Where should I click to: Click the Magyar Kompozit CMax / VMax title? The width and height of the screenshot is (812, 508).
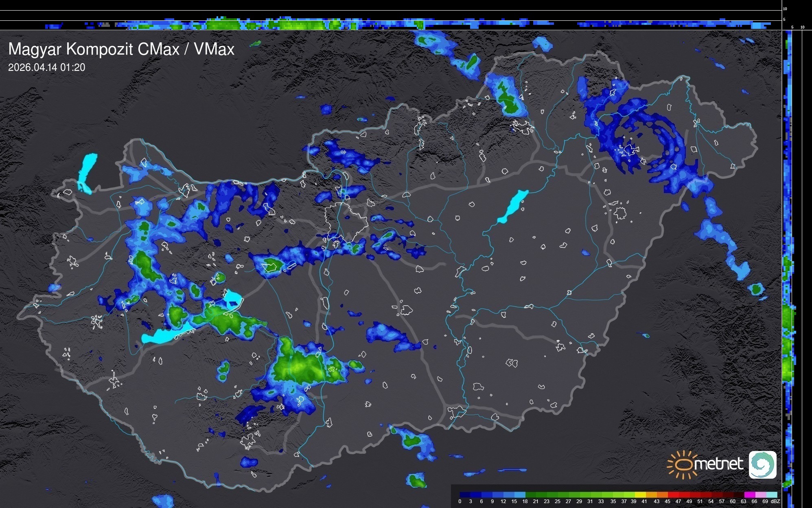coord(121,49)
